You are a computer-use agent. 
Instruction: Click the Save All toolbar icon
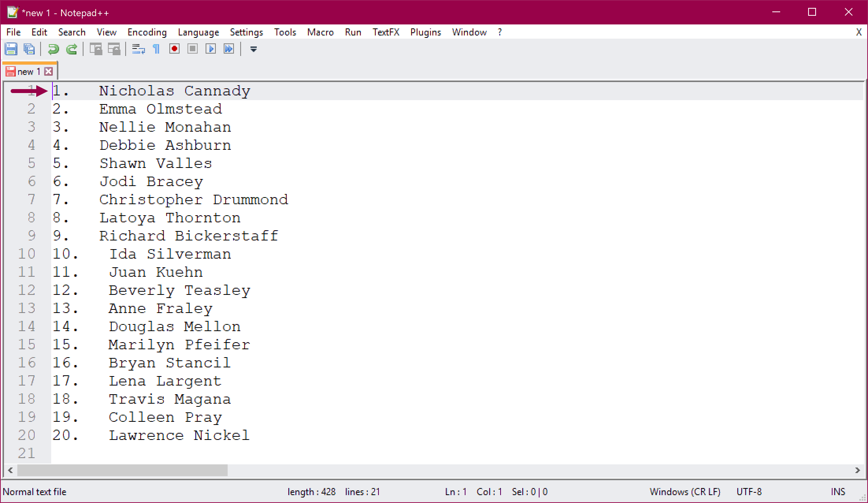[29, 49]
